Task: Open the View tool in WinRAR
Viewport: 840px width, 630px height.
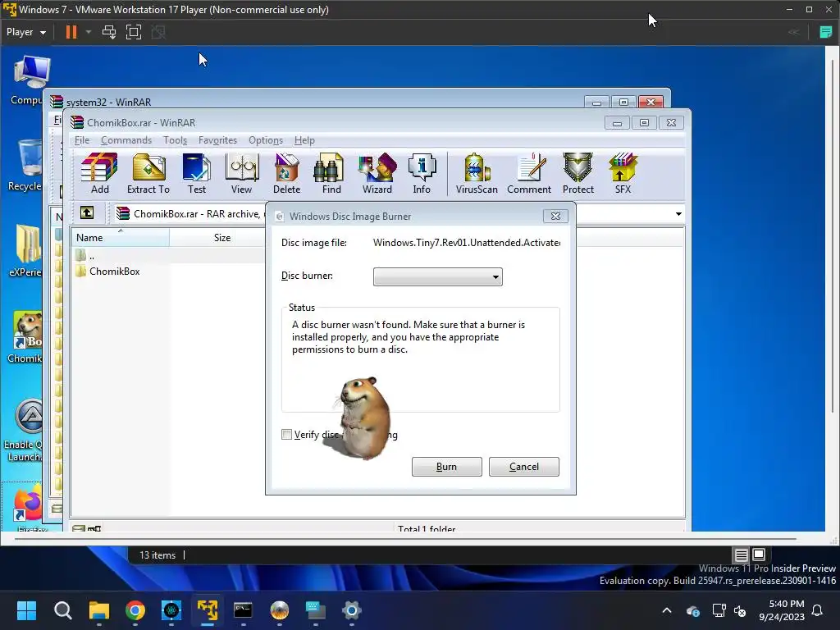Action: pyautogui.click(x=242, y=173)
